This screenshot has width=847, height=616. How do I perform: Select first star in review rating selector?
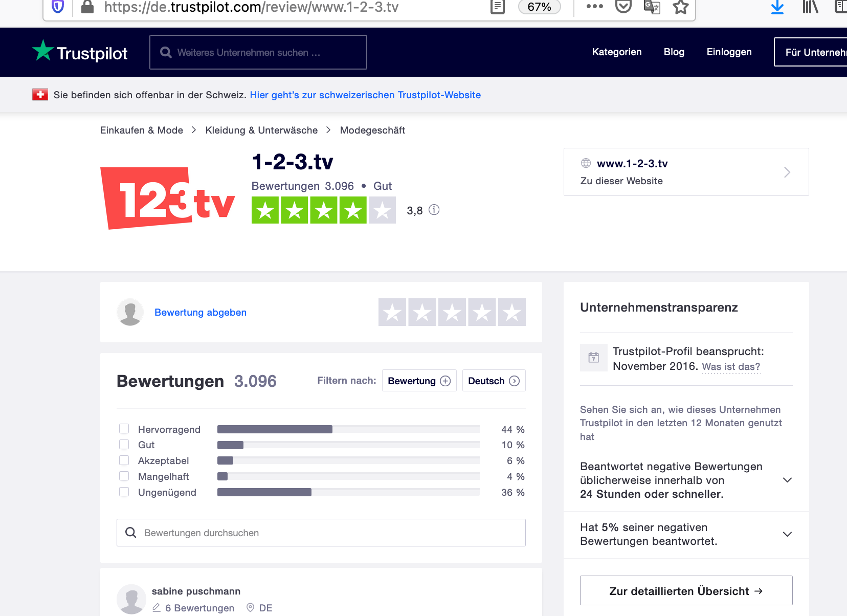(x=392, y=312)
